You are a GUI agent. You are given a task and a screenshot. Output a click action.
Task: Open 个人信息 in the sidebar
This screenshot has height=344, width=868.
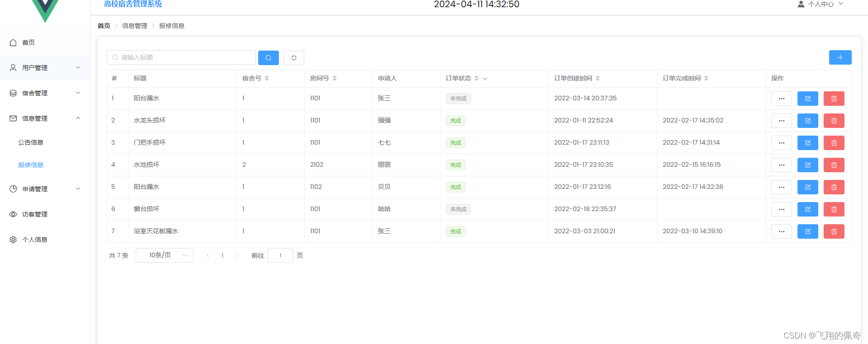point(45,240)
